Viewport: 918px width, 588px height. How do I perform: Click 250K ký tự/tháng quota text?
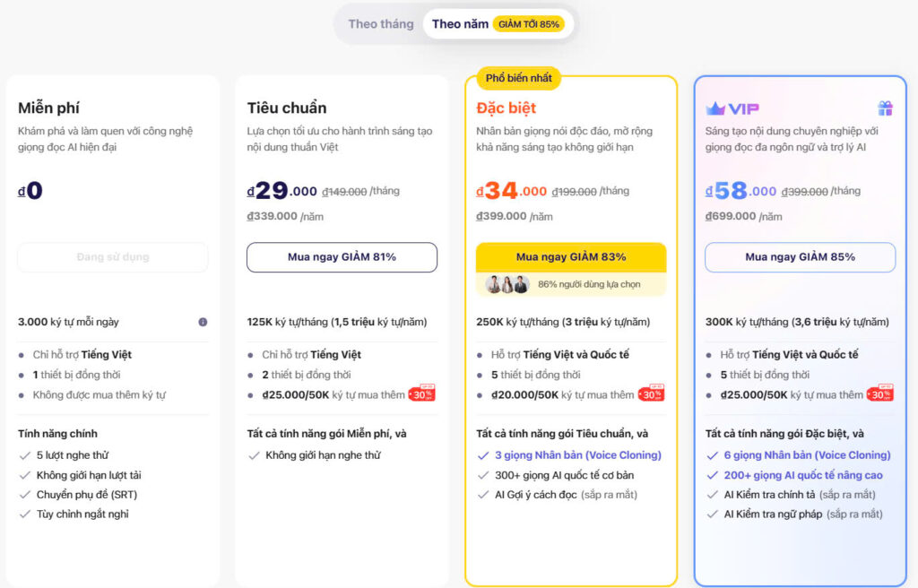[x=563, y=322]
